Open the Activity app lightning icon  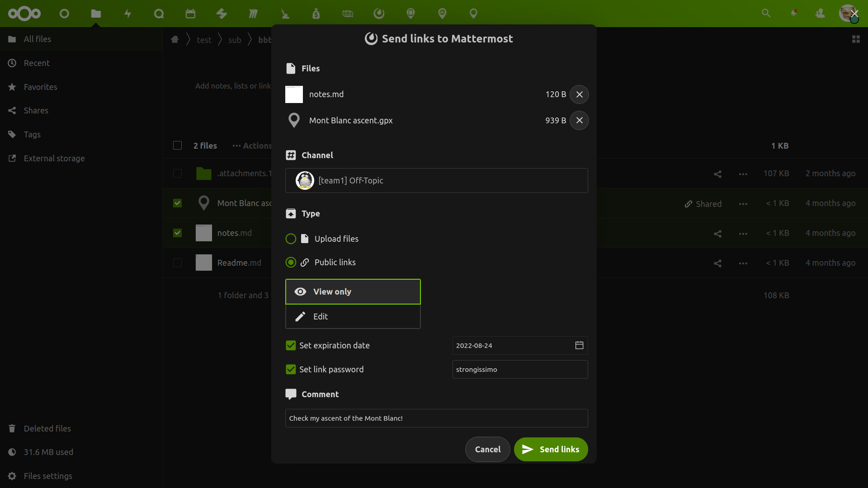(x=127, y=14)
